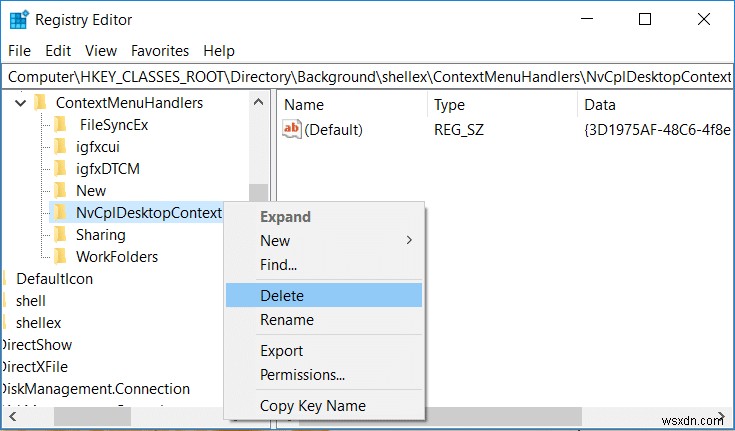Click the Type column header

pyautogui.click(x=450, y=105)
